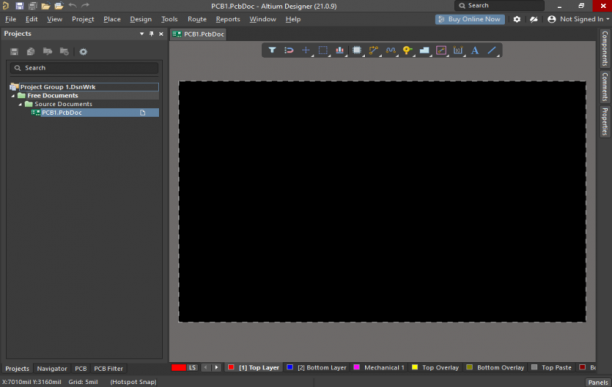Click the Altium logo icon
The width and height of the screenshot is (612, 387).
[5, 6]
